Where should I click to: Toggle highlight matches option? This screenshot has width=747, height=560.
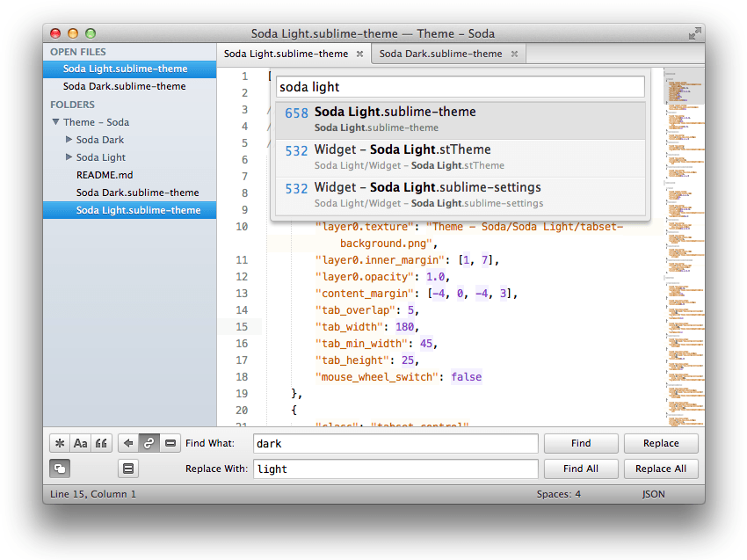click(x=128, y=469)
